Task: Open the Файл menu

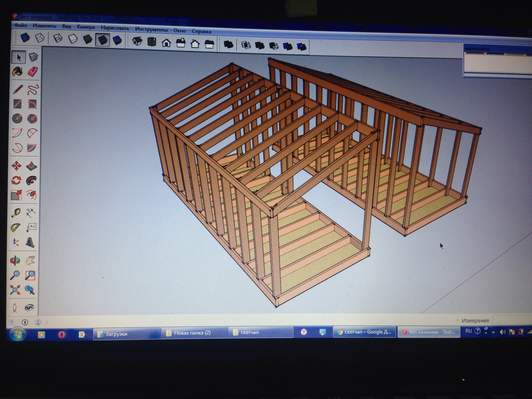Action: (20, 25)
